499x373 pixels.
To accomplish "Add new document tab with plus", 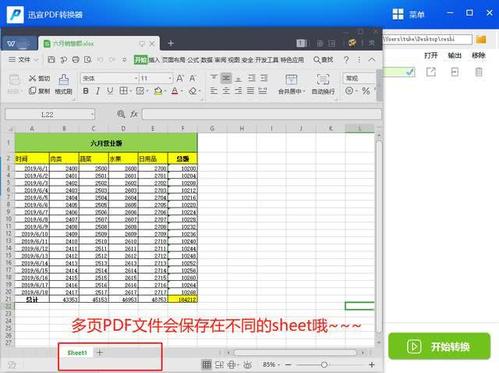I will [x=171, y=43].
